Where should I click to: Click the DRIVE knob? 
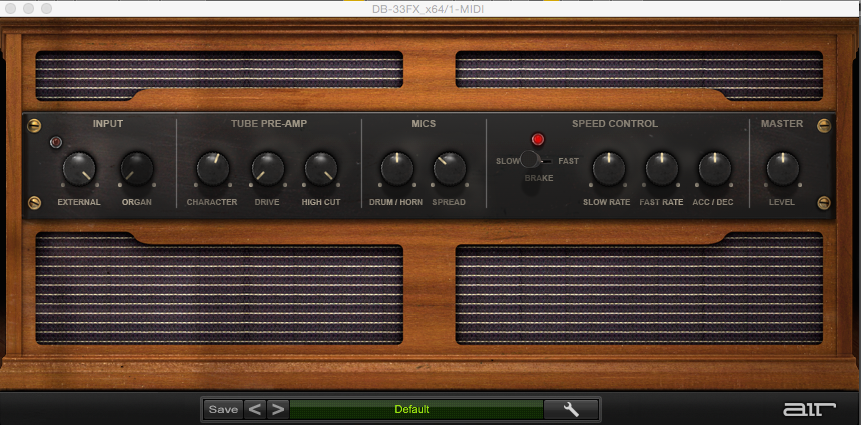(x=268, y=169)
